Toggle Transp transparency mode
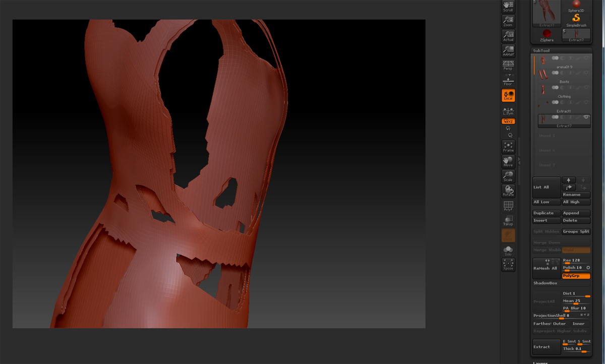The height and width of the screenshot is (364, 605). (508, 220)
